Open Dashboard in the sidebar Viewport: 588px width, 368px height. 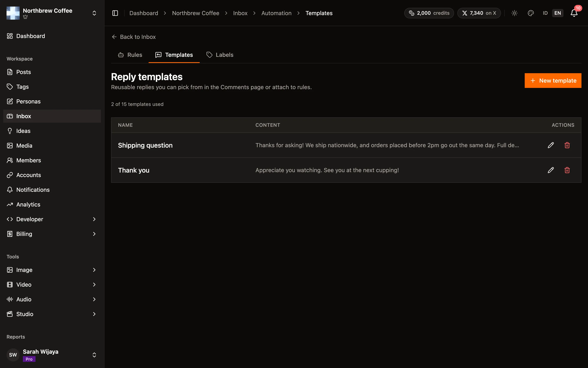[x=52, y=36]
